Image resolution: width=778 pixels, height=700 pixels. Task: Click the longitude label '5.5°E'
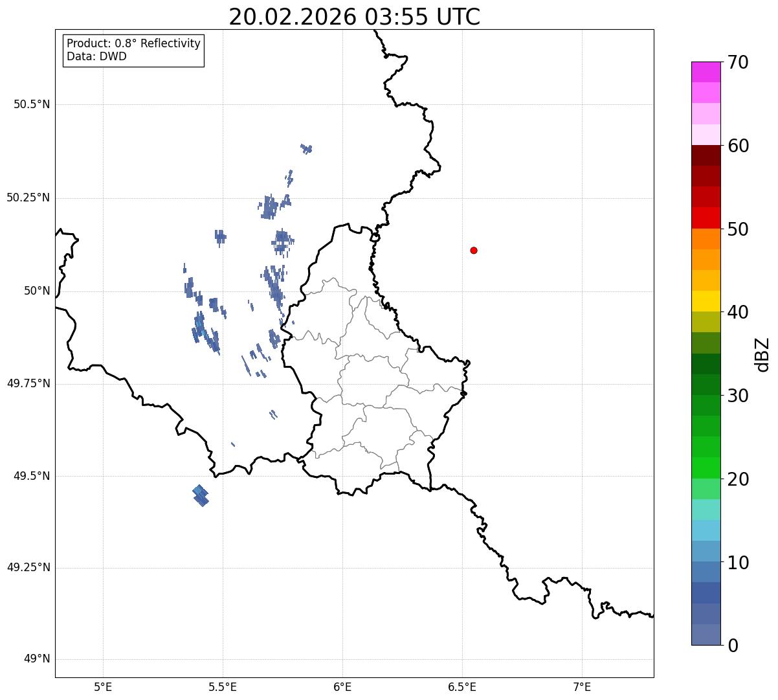pyautogui.click(x=223, y=686)
